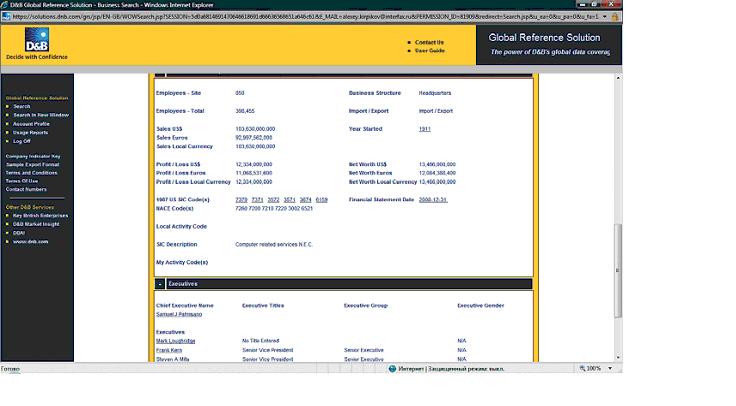Open Mark Loughridge executive link
Viewport: 736px width, 406px height.
(x=176, y=341)
